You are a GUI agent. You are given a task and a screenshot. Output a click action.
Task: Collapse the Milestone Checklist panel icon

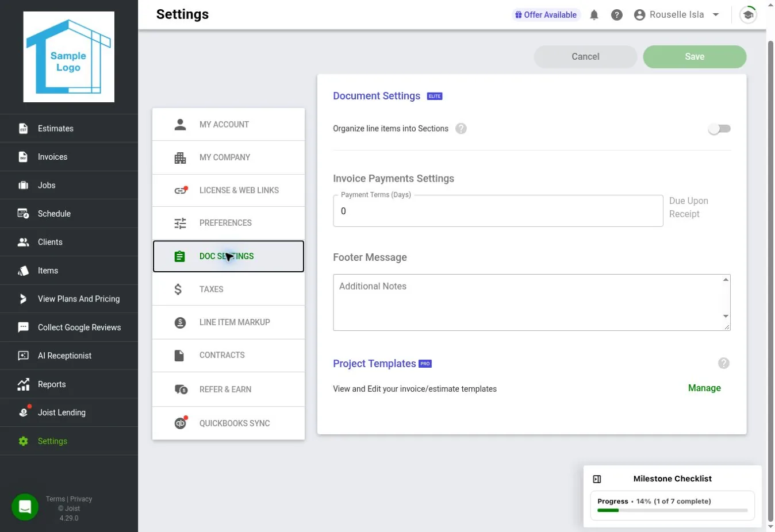point(597,479)
